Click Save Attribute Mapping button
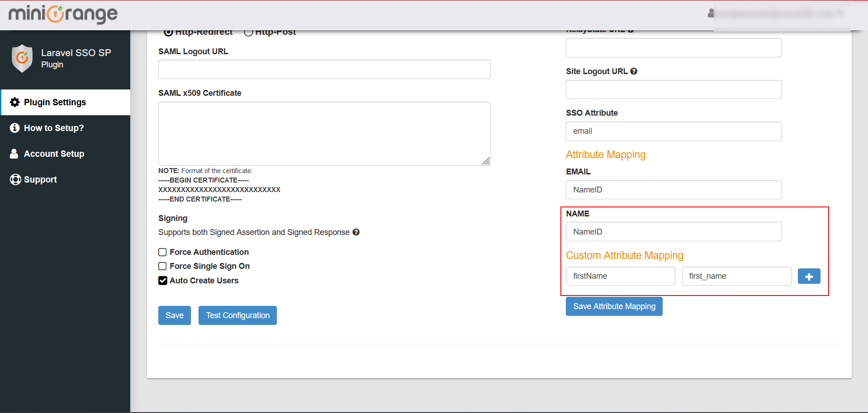Screen dimensions: 868x413 pos(614,306)
